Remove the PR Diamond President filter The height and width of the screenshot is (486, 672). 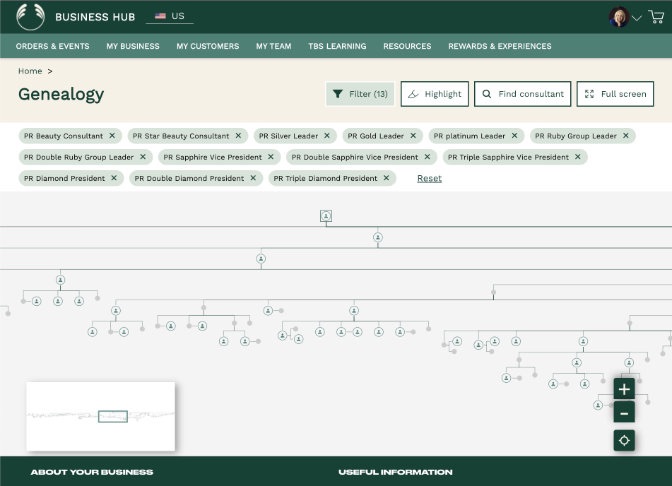coord(114,178)
